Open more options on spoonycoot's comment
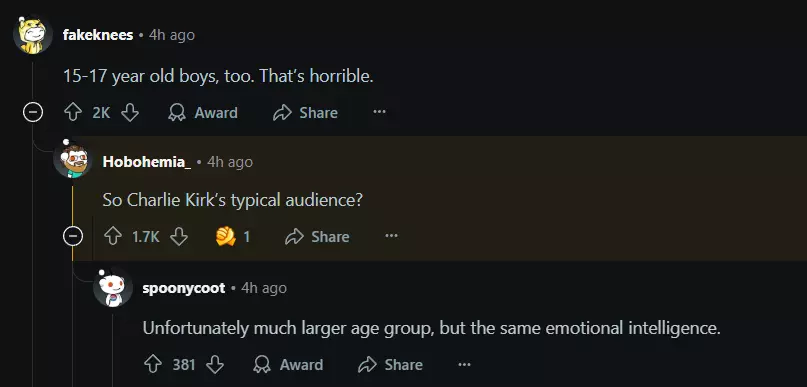The height and width of the screenshot is (387, 807). click(x=464, y=364)
